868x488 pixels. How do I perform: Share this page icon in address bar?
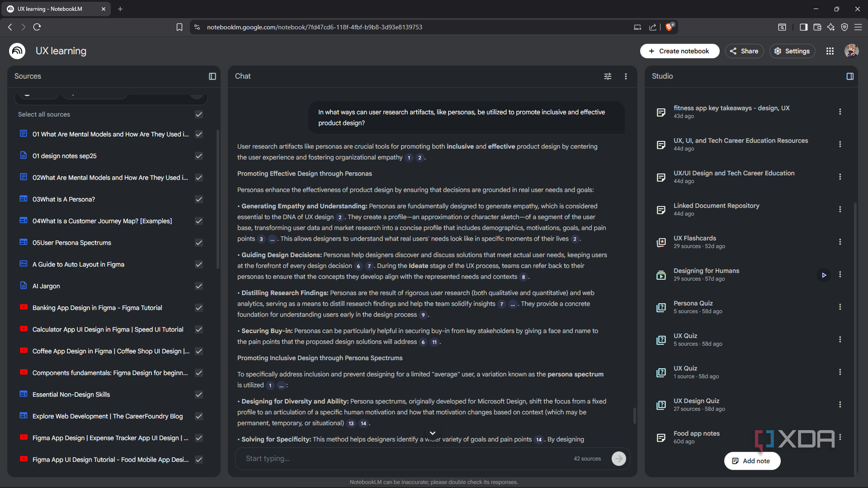[x=653, y=27]
